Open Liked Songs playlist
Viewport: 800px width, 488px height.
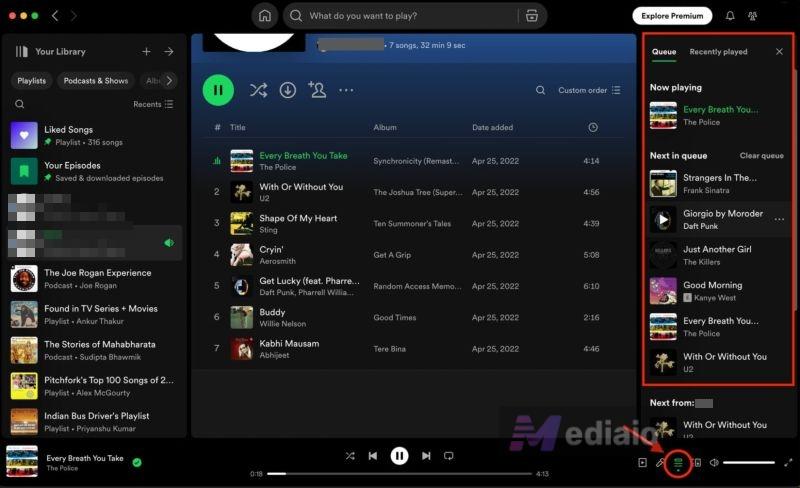coord(95,135)
